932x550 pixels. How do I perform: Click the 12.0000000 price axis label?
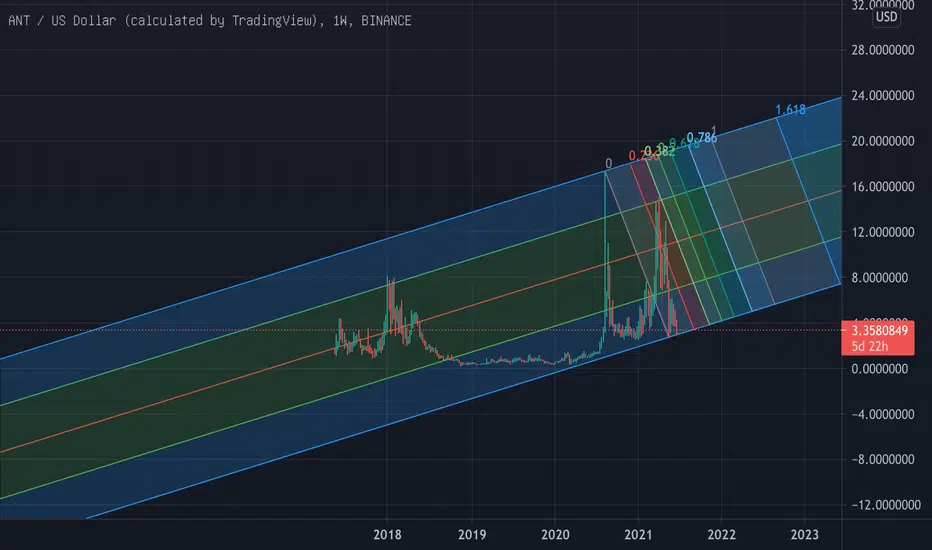point(883,232)
